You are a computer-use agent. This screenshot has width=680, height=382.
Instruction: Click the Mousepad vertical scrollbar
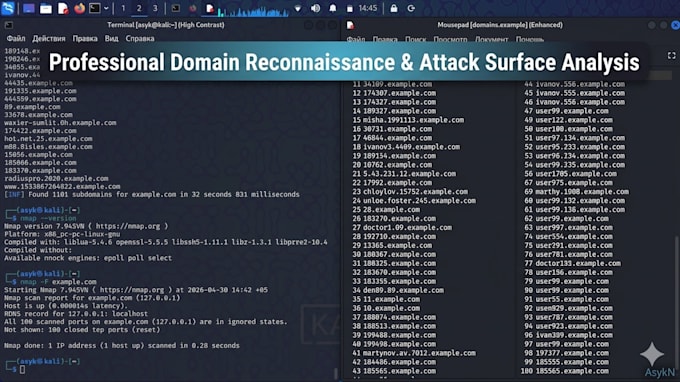[676, 304]
